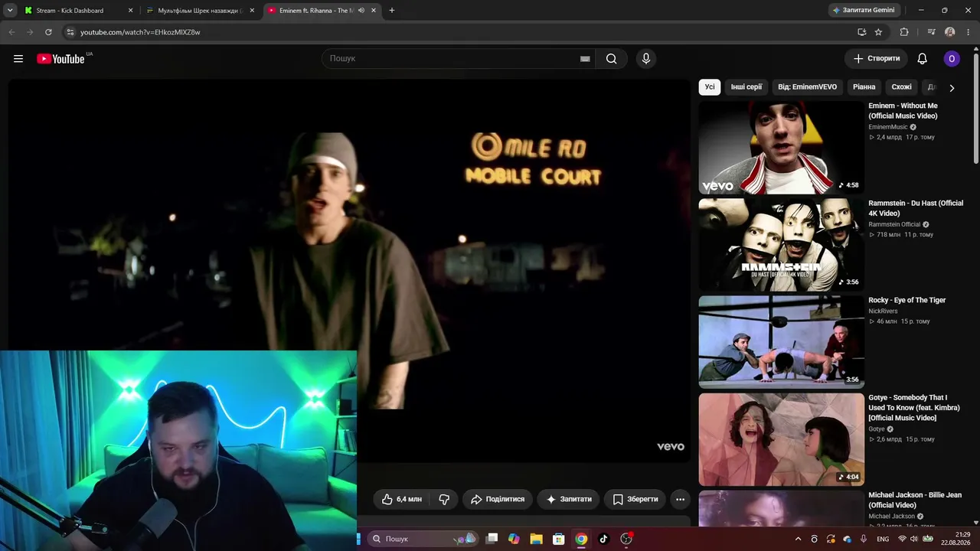This screenshot has height=551, width=980.
Task: Visit the EminemMusic channel link
Action: (888, 127)
